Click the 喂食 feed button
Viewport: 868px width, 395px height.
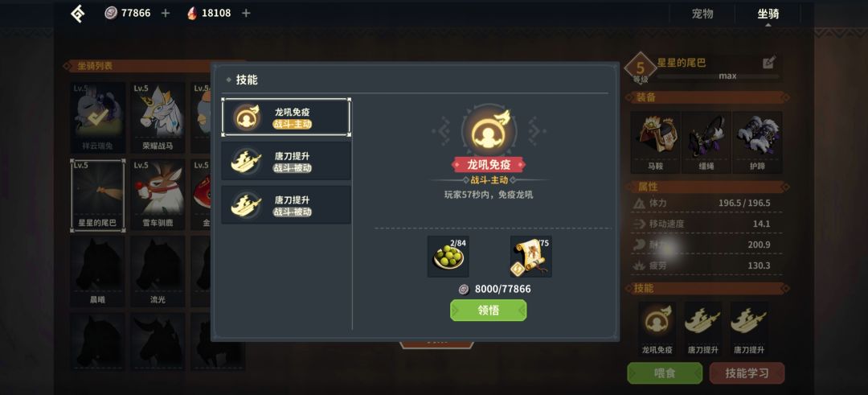665,372
